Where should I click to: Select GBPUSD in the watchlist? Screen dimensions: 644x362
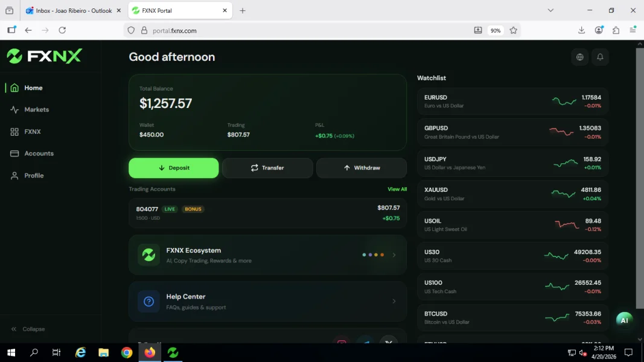[x=512, y=132]
